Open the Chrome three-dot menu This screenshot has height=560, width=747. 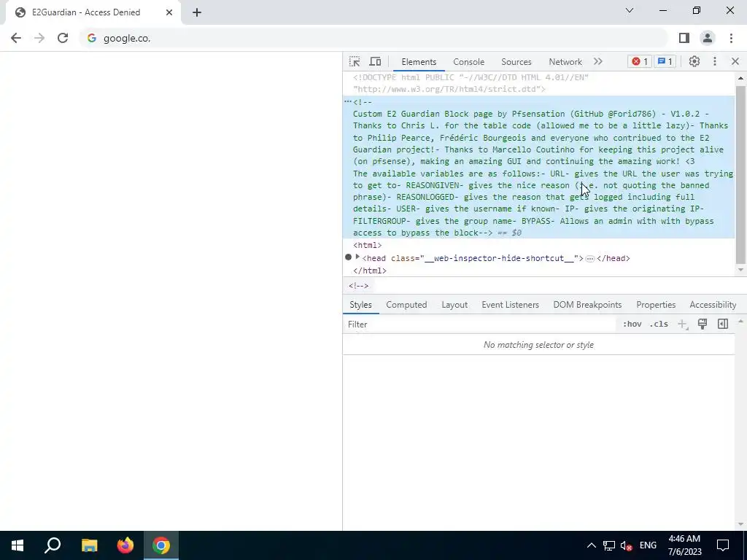pos(731,38)
